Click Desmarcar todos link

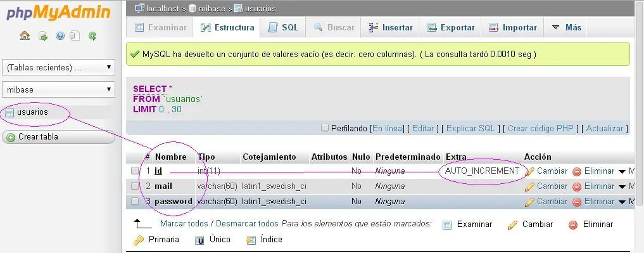247,224
